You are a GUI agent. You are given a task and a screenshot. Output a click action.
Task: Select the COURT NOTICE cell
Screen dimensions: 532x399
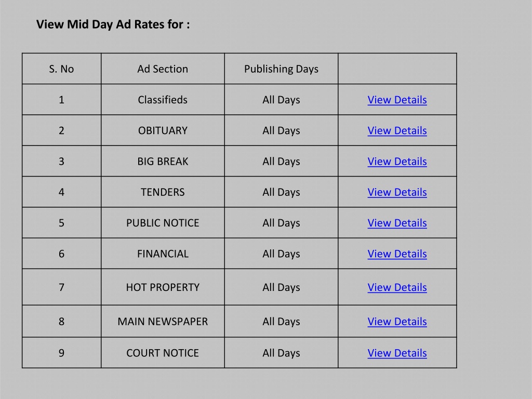pyautogui.click(x=163, y=353)
